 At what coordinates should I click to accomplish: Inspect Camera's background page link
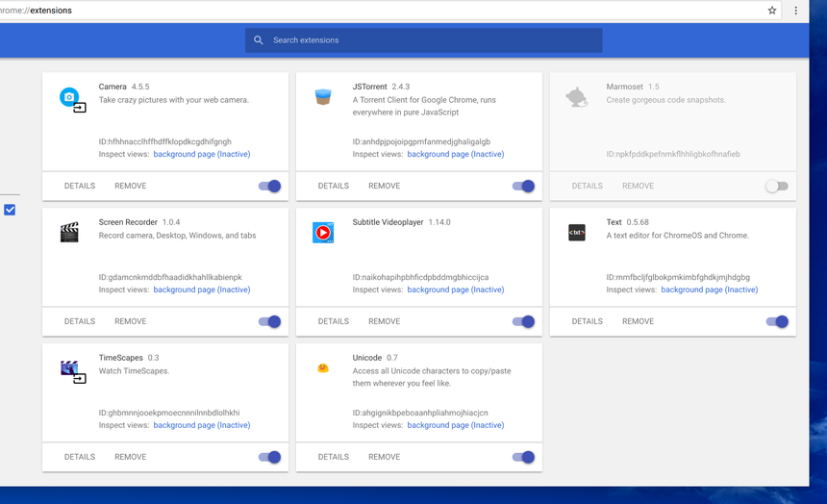click(202, 154)
